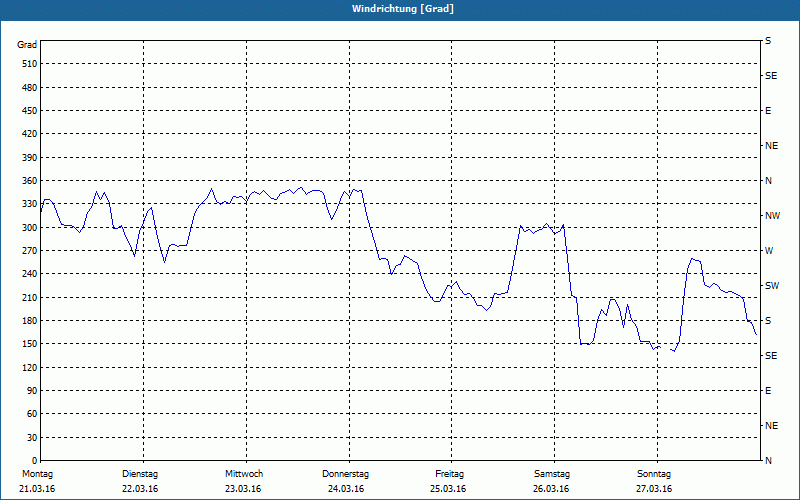Click the 210 degree axis label
Image resolution: width=800 pixels, height=500 pixels.
(30, 297)
